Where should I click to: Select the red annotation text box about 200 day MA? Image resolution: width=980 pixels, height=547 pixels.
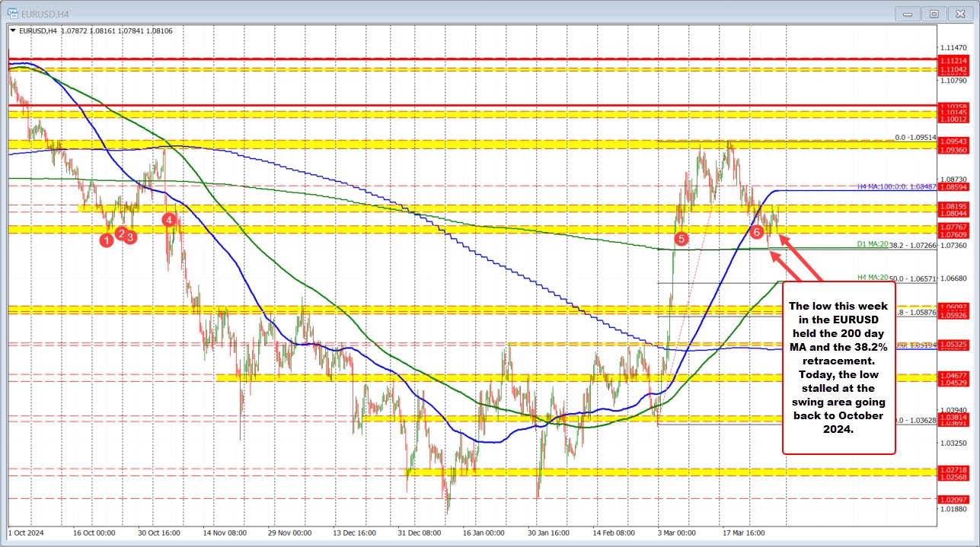[838, 373]
